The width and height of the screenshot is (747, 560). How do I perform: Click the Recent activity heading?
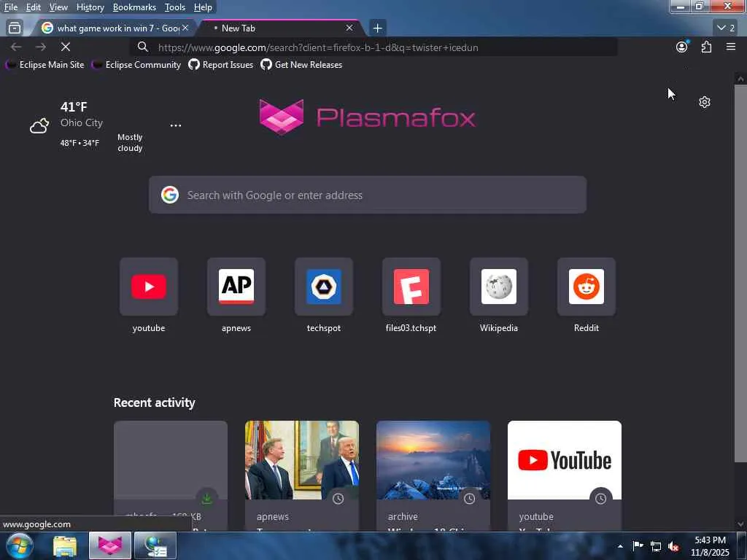[x=155, y=402]
